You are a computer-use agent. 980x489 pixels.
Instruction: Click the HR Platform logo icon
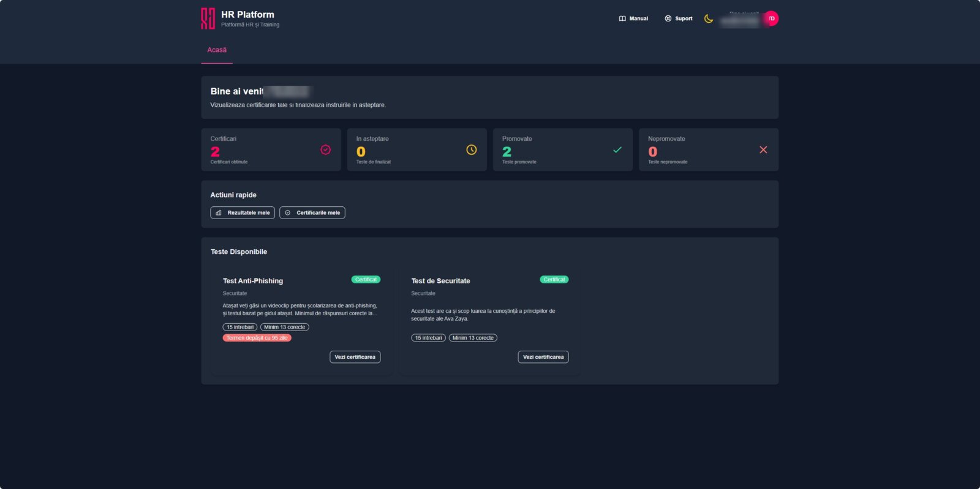208,18
